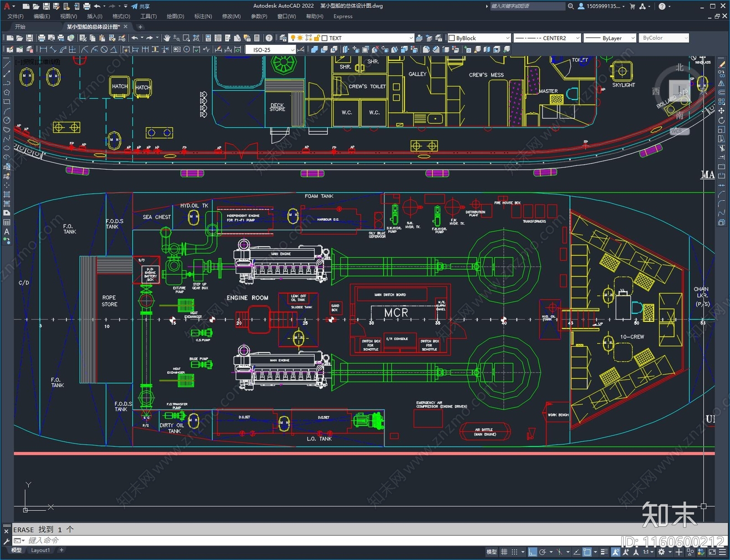The image size is (730, 560).
Task: Open the QuickCalc calculator icon
Action: coord(256,38)
